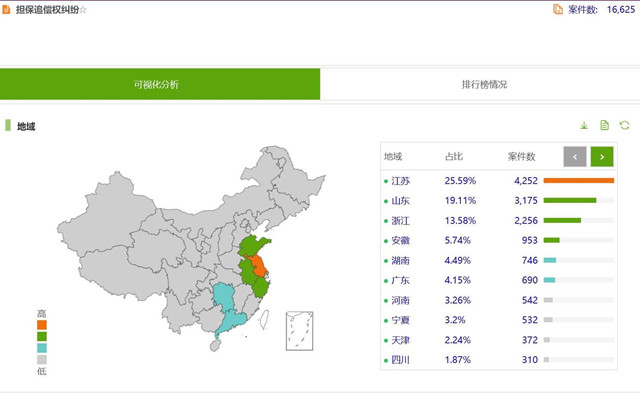Click the download chart icon

(584, 126)
